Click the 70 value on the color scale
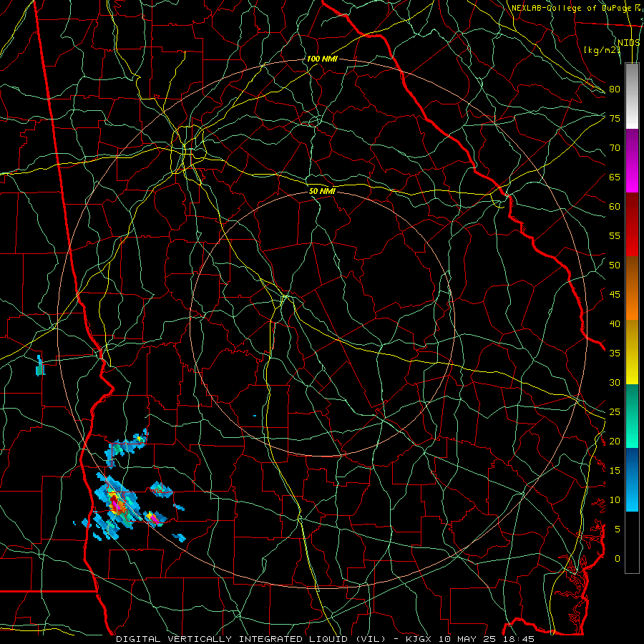Screen dimensions: 644x644 615,148
